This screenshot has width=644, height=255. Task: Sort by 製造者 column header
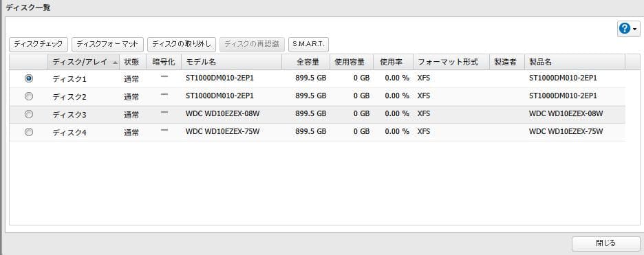[x=507, y=62]
